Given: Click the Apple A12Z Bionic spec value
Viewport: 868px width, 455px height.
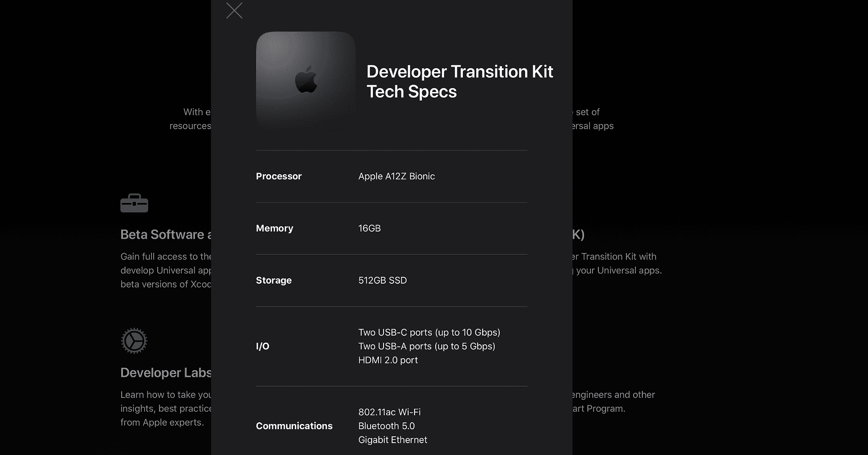Looking at the screenshot, I should point(396,176).
